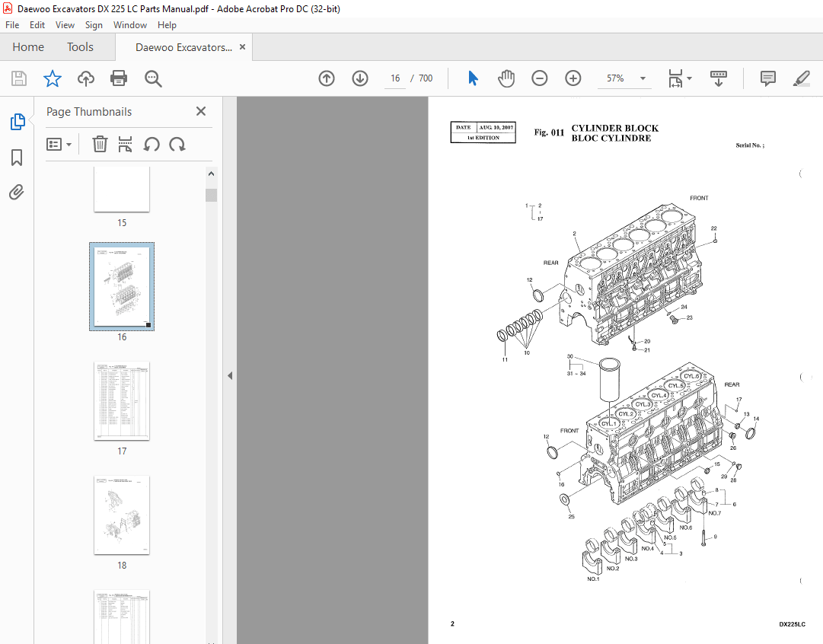Click the thumbnails scrollbar up arrow
This screenshot has width=823, height=644.
click(211, 174)
